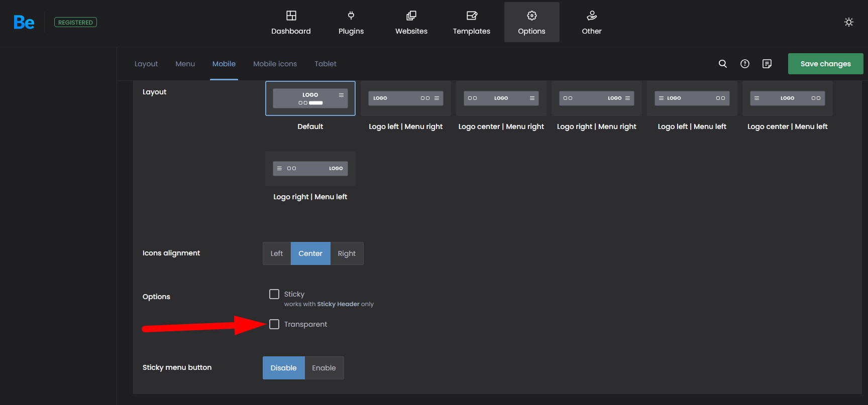
Task: Click the Save changes button
Action: (x=825, y=64)
